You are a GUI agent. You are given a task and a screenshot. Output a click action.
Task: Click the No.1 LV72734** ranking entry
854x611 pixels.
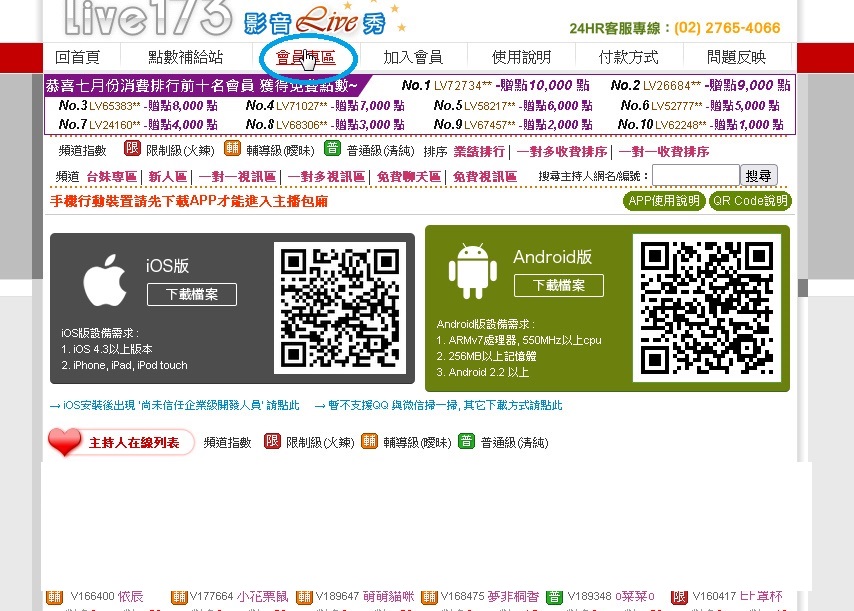[x=495, y=85]
